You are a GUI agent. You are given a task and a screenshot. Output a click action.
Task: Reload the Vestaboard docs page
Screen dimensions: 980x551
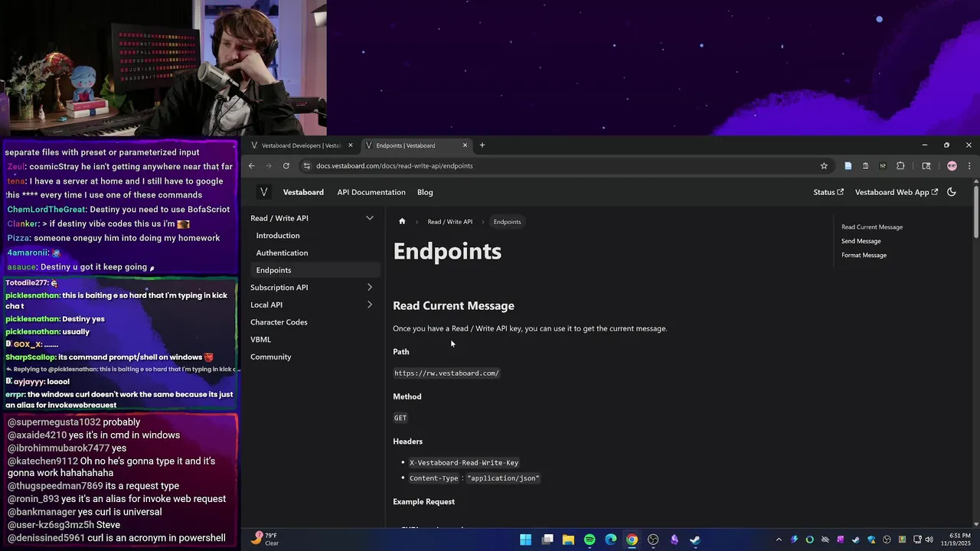click(x=286, y=165)
